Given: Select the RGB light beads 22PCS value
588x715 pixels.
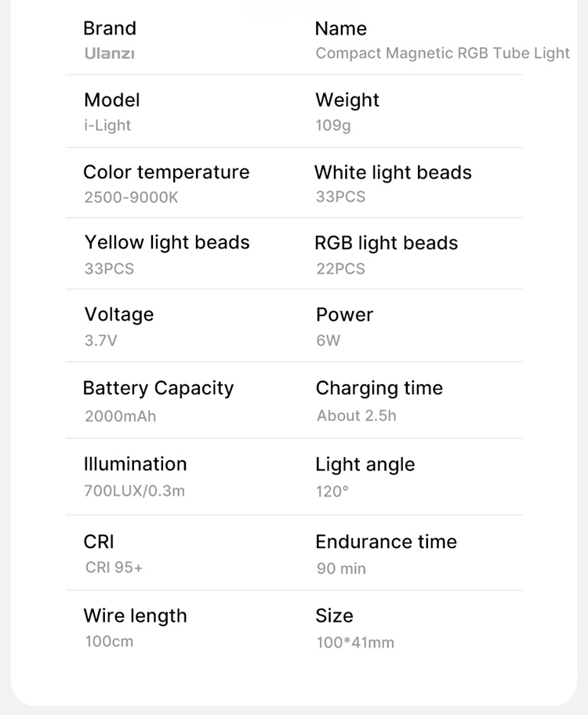Looking at the screenshot, I should tap(340, 269).
